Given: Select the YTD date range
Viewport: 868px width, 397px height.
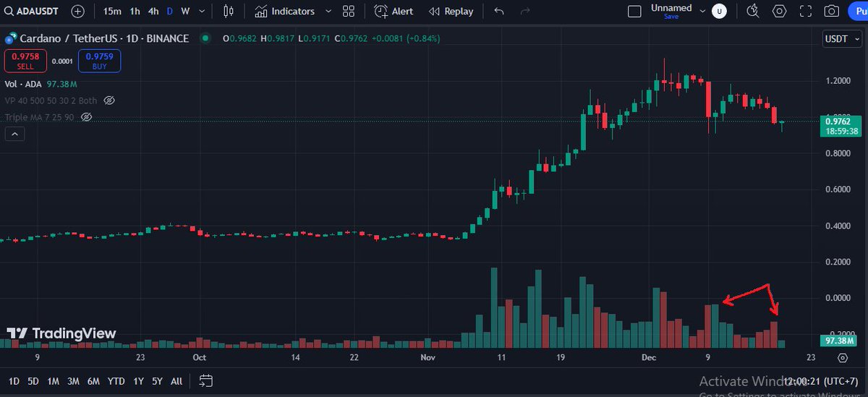Looking at the screenshot, I should pos(116,381).
